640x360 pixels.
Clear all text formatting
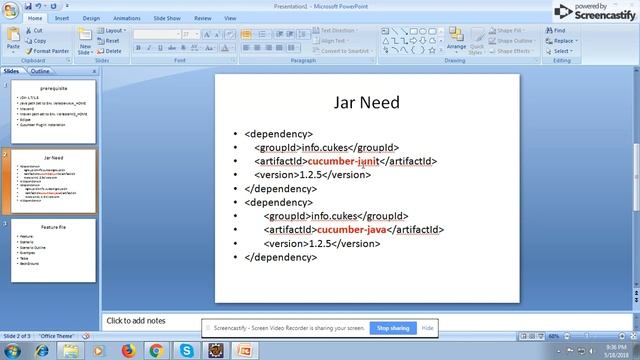230,35
